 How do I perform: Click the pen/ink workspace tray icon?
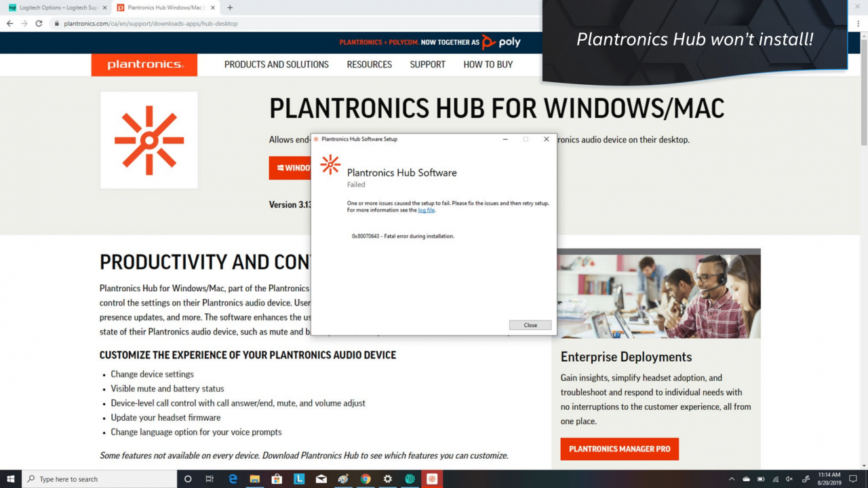point(806,478)
